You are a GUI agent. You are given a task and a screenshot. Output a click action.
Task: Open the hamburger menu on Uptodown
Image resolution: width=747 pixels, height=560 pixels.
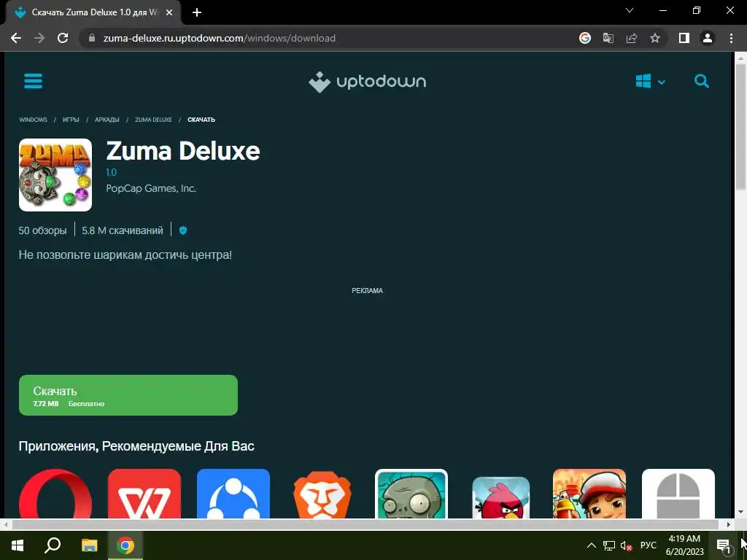(x=33, y=81)
